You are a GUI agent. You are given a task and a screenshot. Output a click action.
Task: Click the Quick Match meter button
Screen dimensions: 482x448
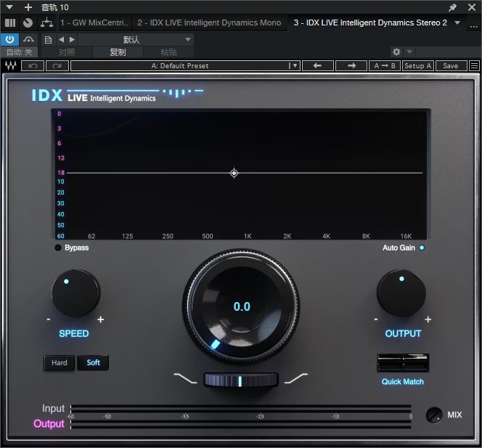pos(403,363)
